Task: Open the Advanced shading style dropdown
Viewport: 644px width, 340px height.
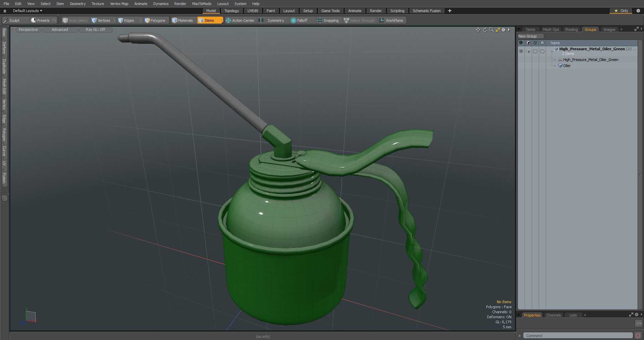Action: coord(60,30)
